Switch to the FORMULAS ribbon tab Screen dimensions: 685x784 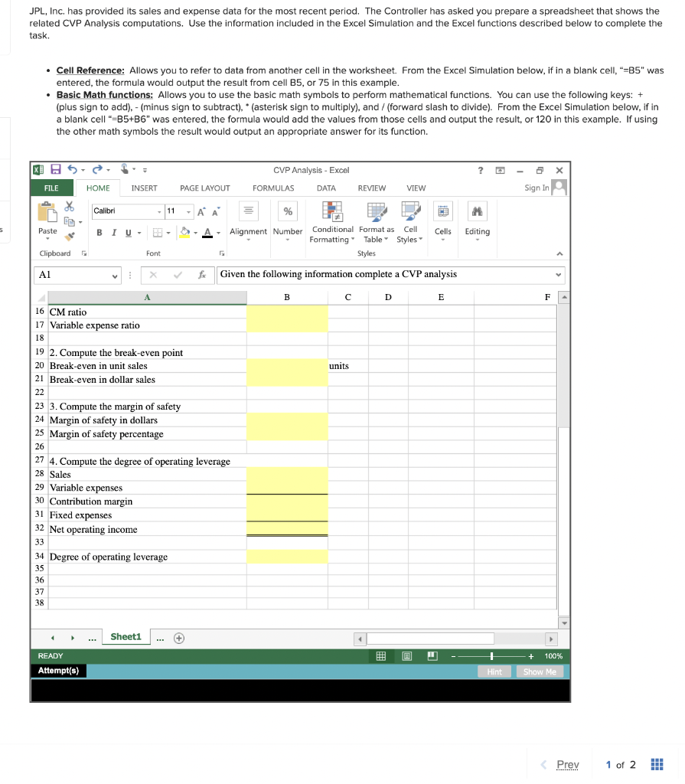[x=274, y=188]
